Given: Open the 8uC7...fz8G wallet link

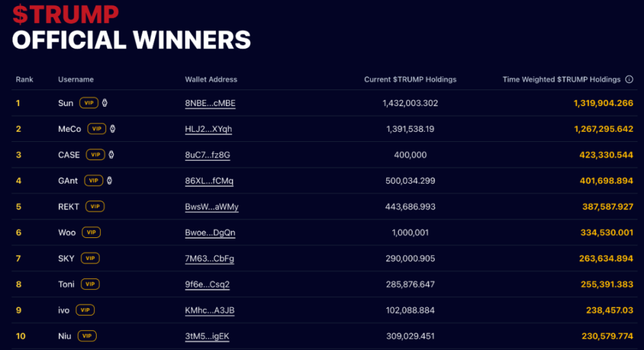Looking at the screenshot, I should point(207,155).
